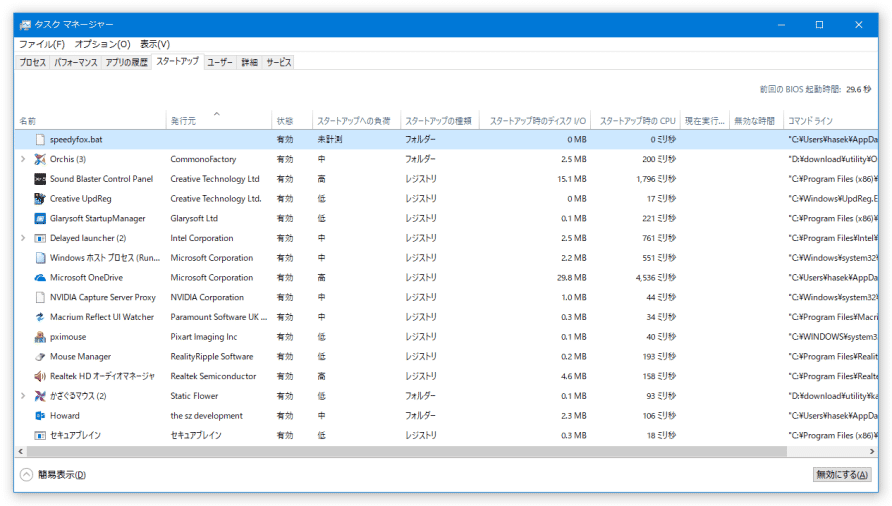Click the 無効にする(A) button
Screen dimensions: 892x506
[842, 475]
